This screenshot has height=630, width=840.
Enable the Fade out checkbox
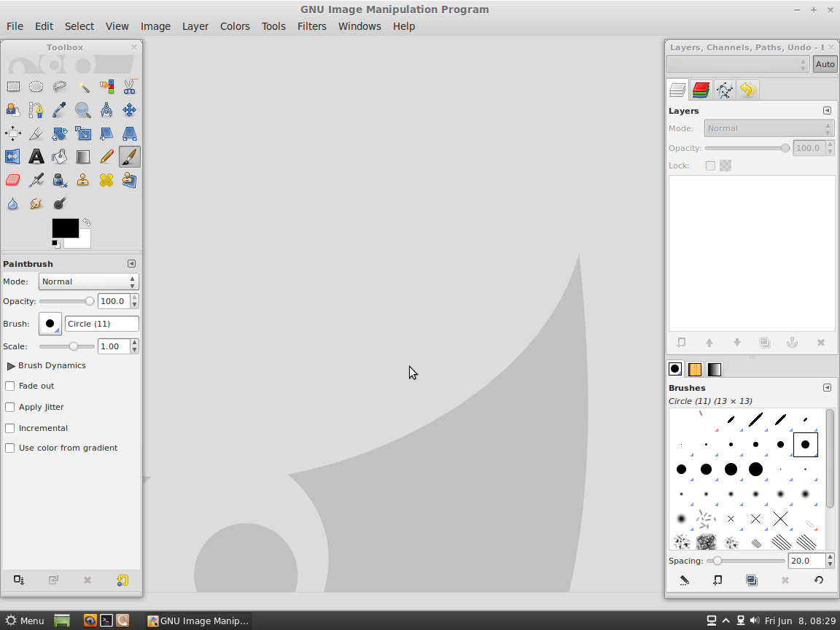pyautogui.click(x=9, y=386)
